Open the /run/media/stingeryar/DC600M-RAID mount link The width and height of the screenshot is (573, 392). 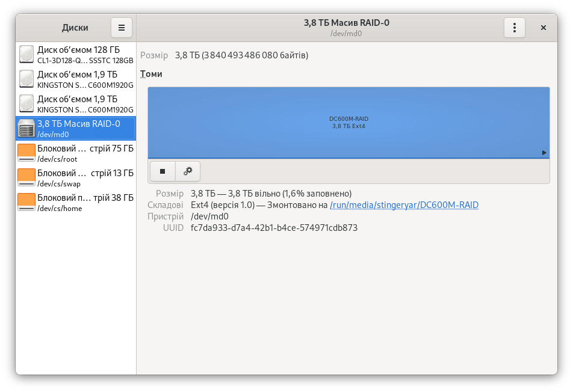[404, 205]
